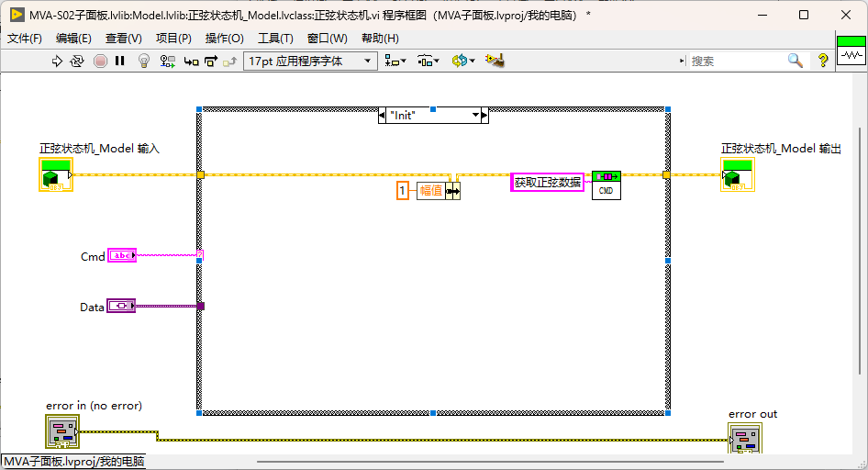Click the magnifier search icon
The width and height of the screenshot is (868, 470).
tap(796, 61)
